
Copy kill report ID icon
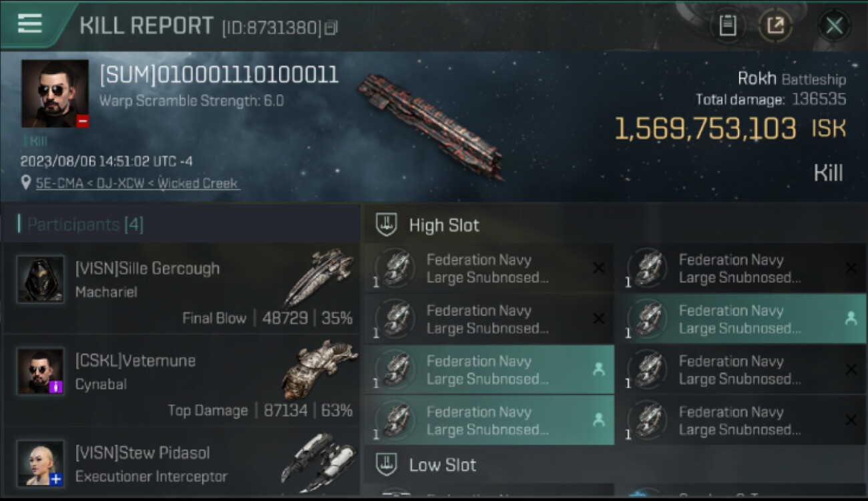pyautogui.click(x=332, y=27)
